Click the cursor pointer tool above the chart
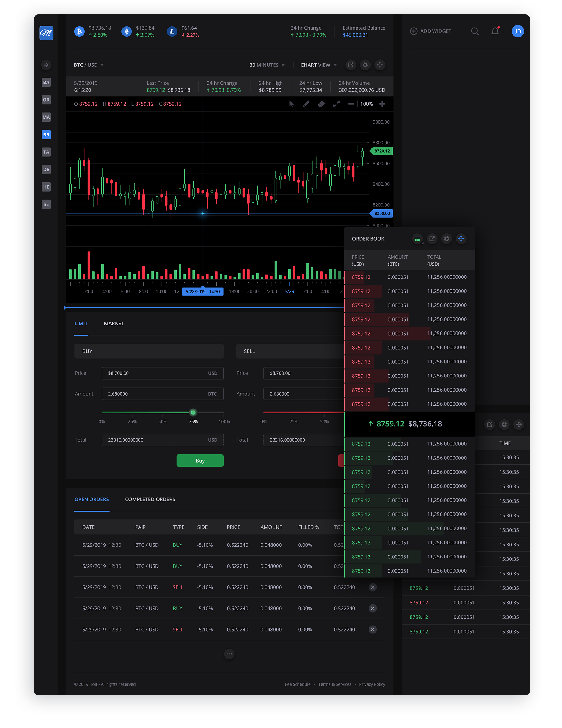This screenshot has width=562, height=728. tap(291, 104)
